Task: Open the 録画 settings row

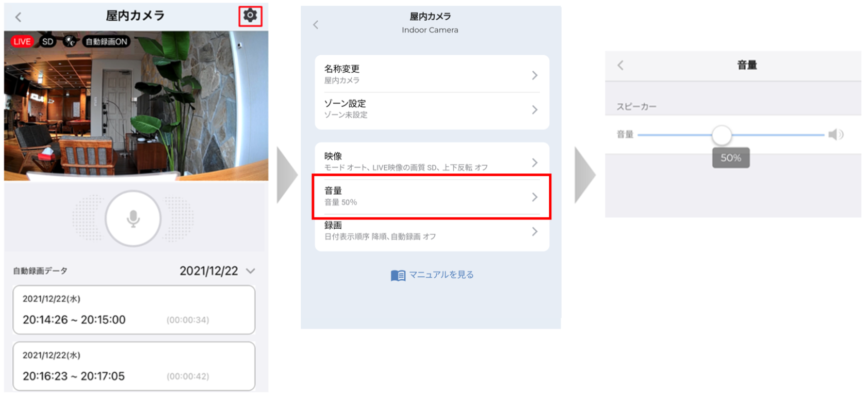Action: [431, 231]
